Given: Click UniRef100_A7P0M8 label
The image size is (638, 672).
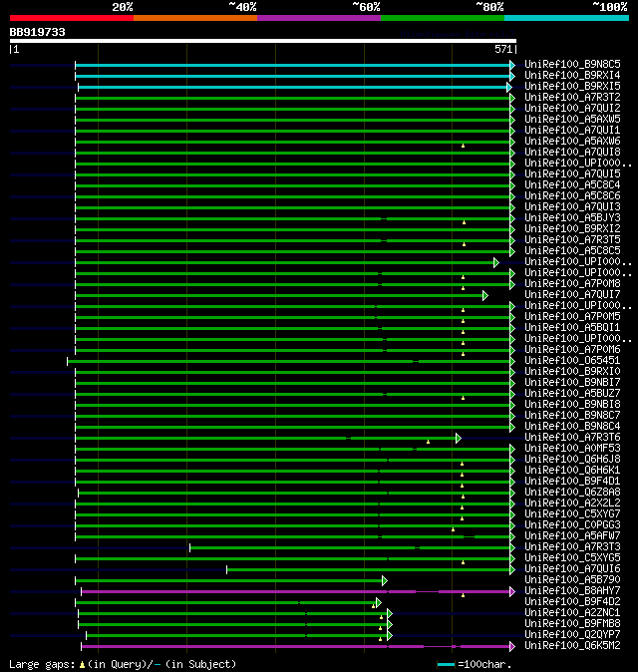Looking at the screenshot, I should pos(572,284).
